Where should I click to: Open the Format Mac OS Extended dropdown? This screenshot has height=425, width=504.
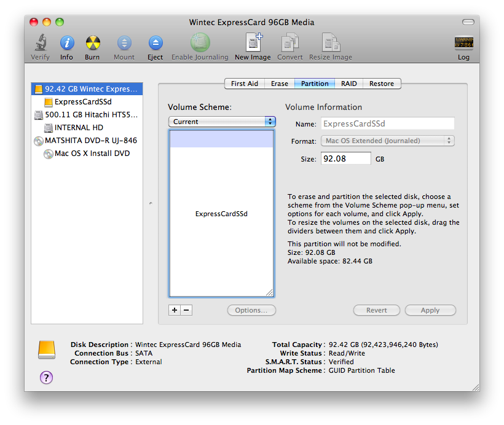[x=388, y=141]
